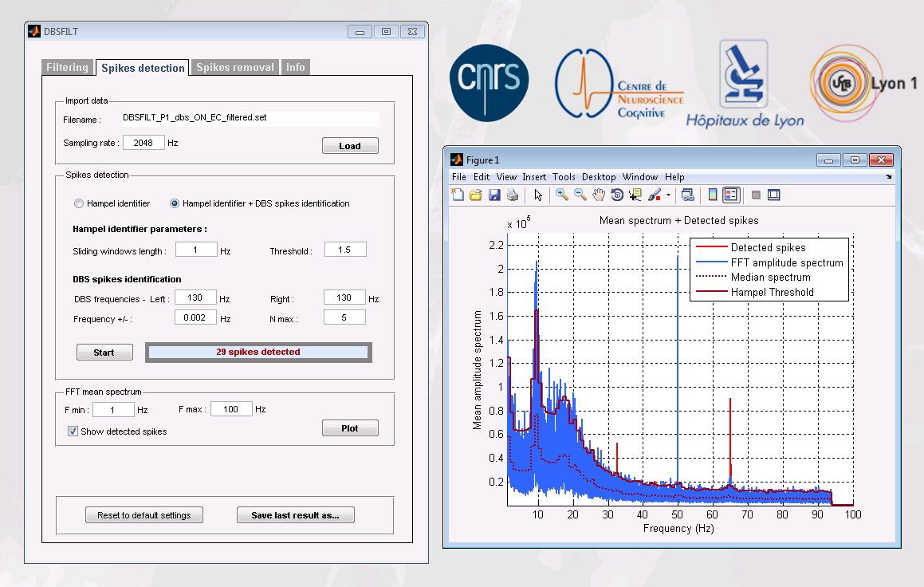Open the File menu in Figure 1
The image size is (924, 587).
[459, 177]
